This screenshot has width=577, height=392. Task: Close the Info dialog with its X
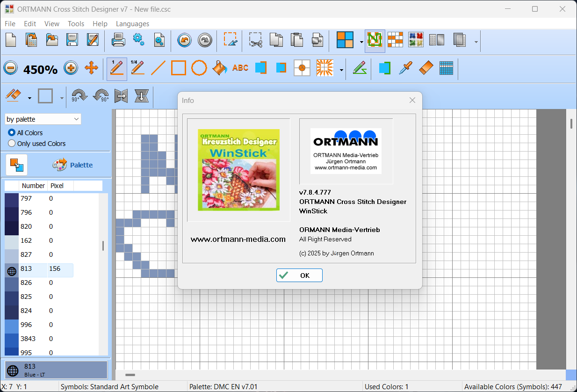click(x=412, y=100)
